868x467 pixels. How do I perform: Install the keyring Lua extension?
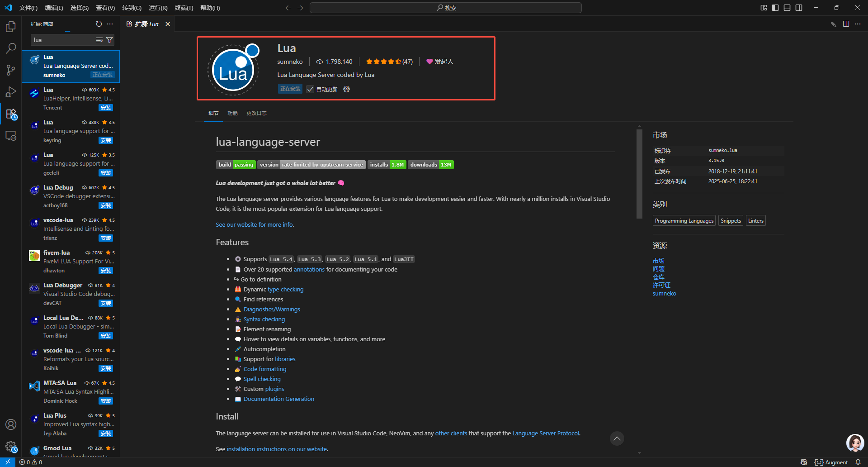(106, 140)
